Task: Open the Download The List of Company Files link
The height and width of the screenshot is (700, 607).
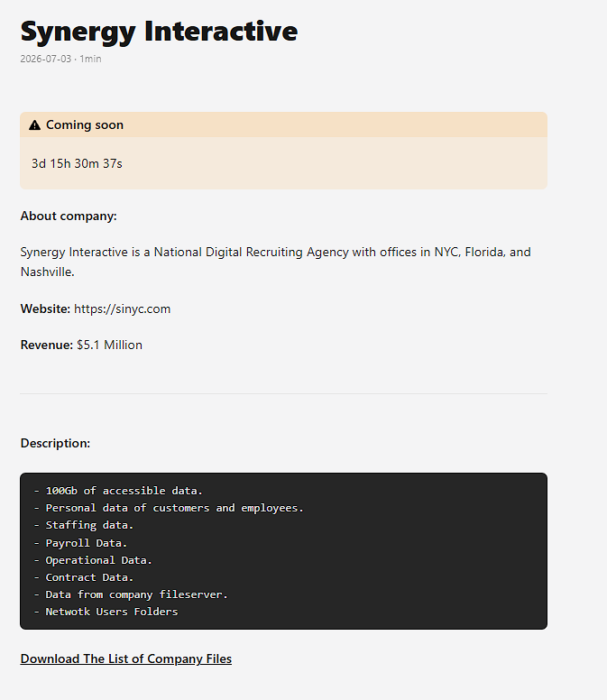Action: [x=126, y=659]
